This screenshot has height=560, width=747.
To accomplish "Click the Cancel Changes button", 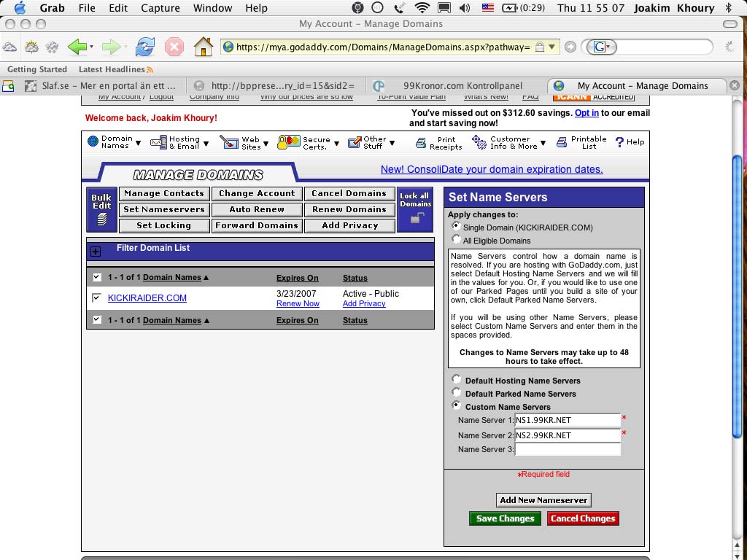I will 583,518.
